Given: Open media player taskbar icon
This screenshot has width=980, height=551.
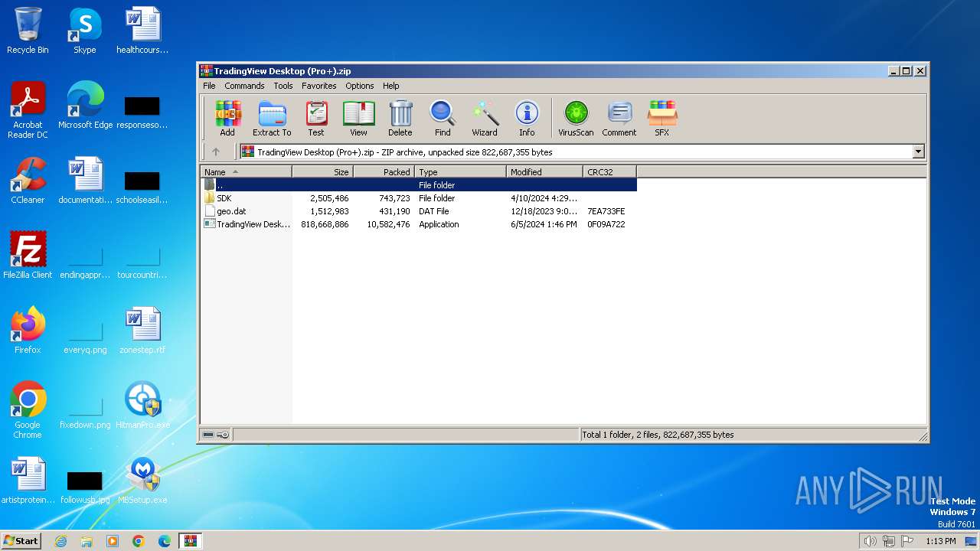Looking at the screenshot, I should point(113,541).
